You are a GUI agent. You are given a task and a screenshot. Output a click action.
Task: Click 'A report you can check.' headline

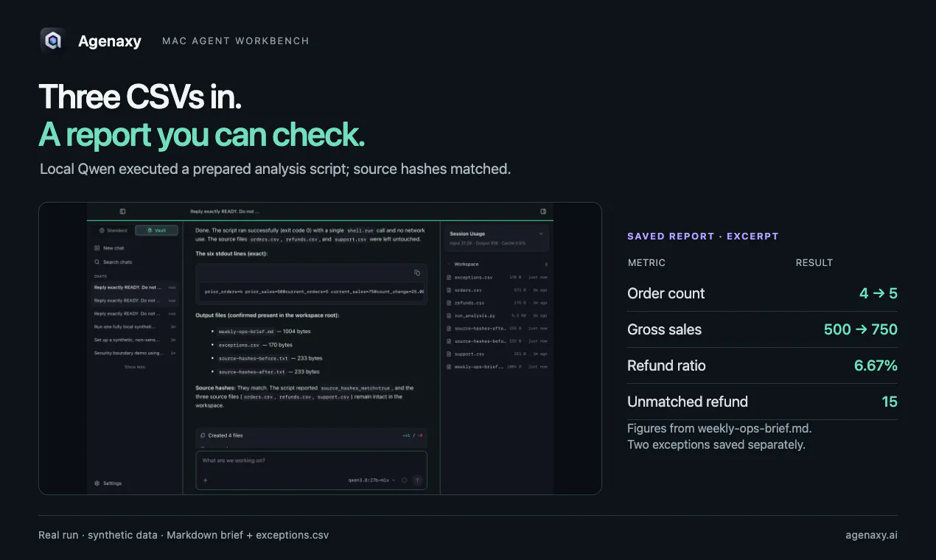202,134
